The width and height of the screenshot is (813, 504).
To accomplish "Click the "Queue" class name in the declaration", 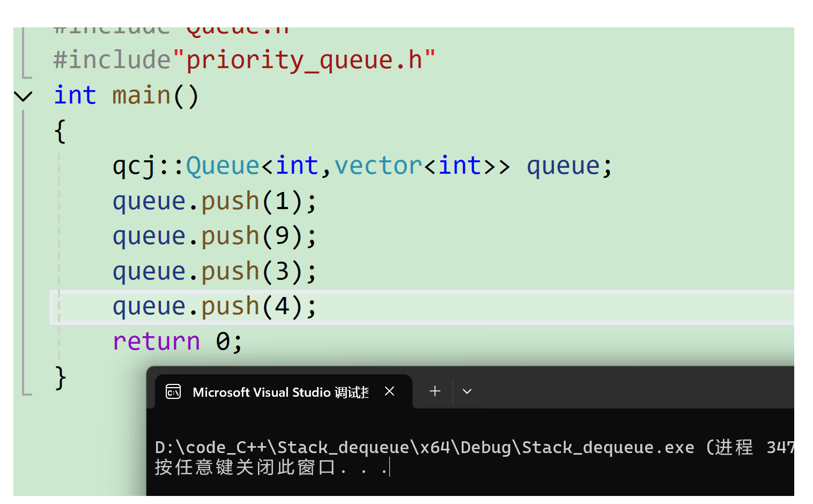I will (223, 166).
